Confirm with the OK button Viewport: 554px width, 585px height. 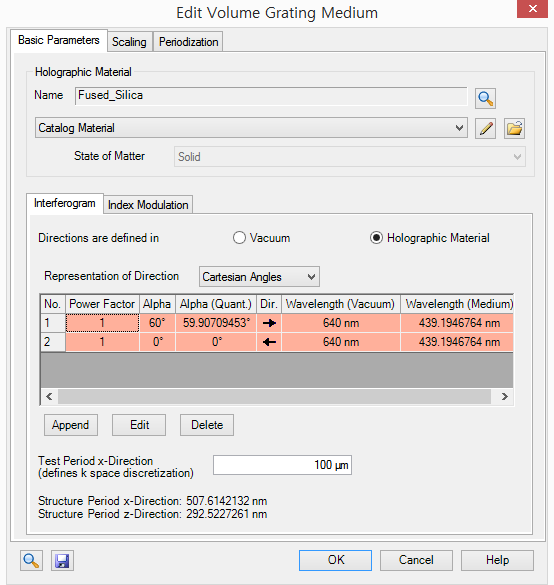click(335, 560)
